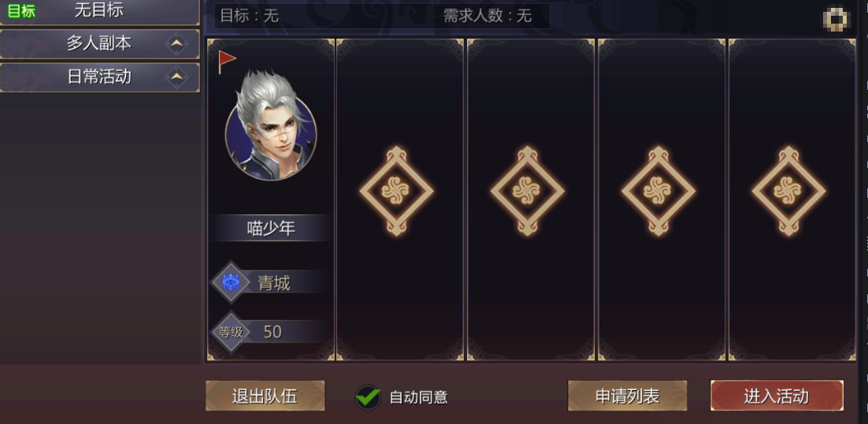Screen dimensions: 868x424
Task: Click the first empty team slot emblem
Action: click(x=396, y=191)
